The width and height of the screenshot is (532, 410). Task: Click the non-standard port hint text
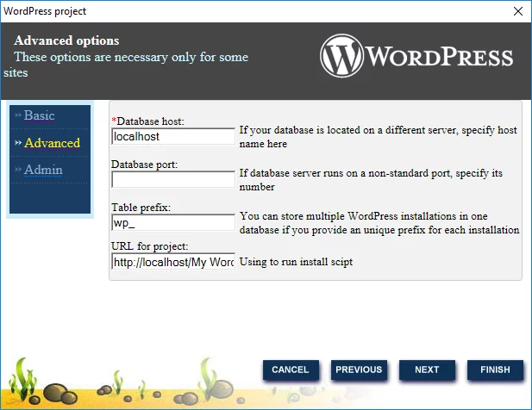coord(371,180)
